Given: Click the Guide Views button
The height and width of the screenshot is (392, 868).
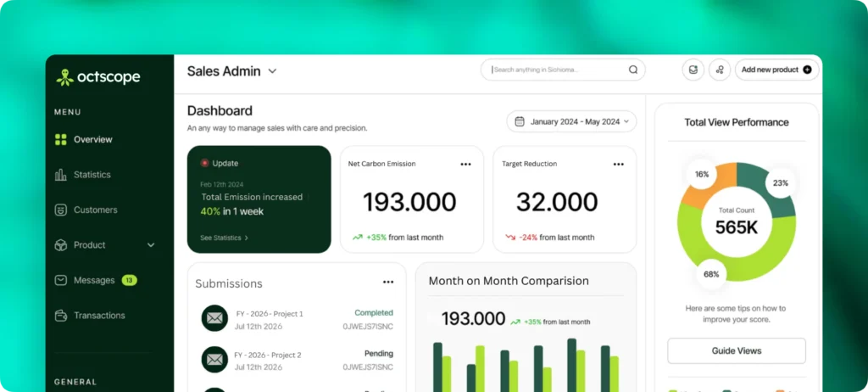Looking at the screenshot, I should pyautogui.click(x=737, y=351).
